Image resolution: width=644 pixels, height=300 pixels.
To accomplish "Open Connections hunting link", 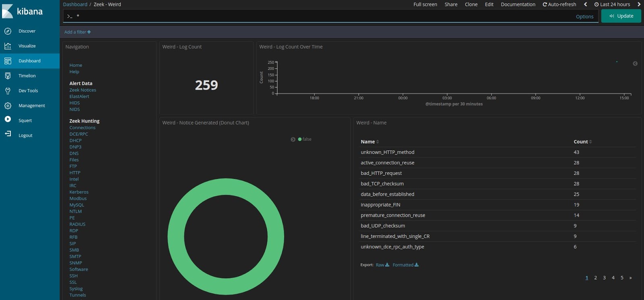I will pos(82,127).
